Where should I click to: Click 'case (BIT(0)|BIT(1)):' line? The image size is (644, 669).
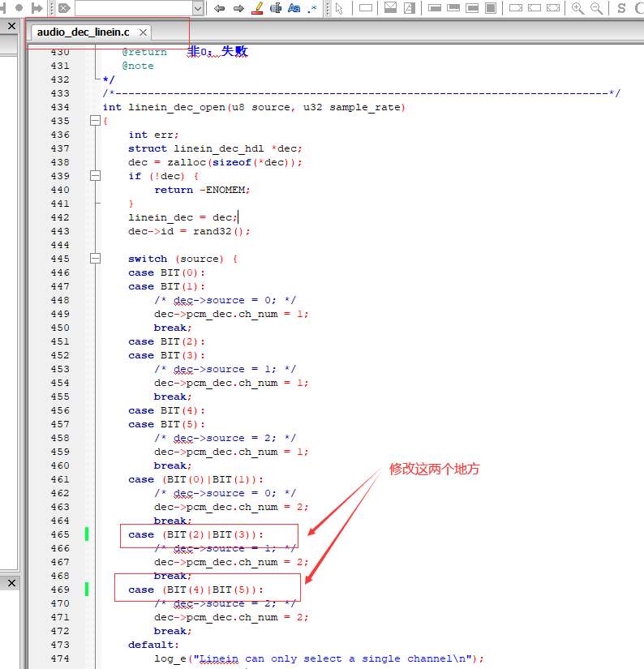(195, 479)
